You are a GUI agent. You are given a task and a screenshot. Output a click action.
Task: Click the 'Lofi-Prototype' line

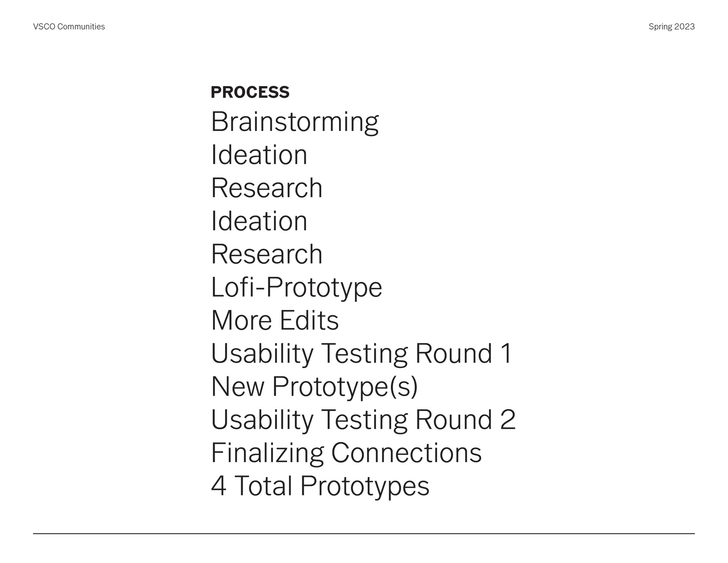pyautogui.click(x=296, y=288)
